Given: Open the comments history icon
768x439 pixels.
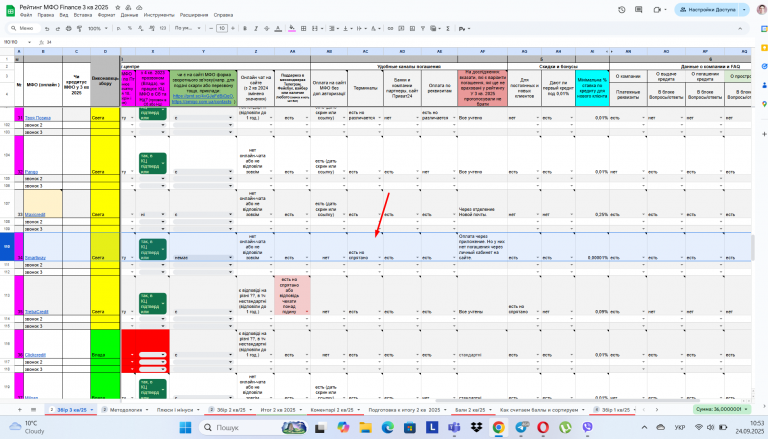Looking at the screenshot, I should (639, 9).
